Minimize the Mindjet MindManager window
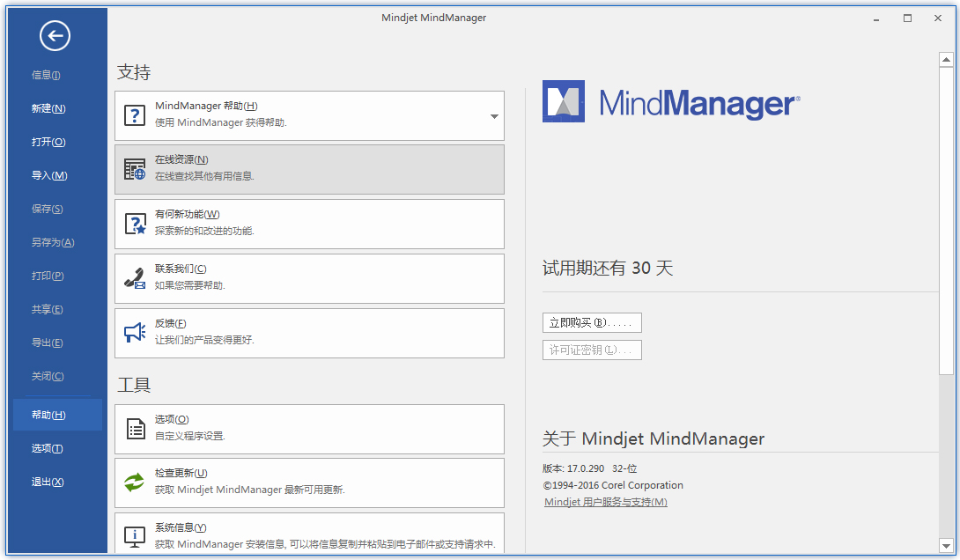Screen dimensions: 960x560 pyautogui.click(x=876, y=18)
